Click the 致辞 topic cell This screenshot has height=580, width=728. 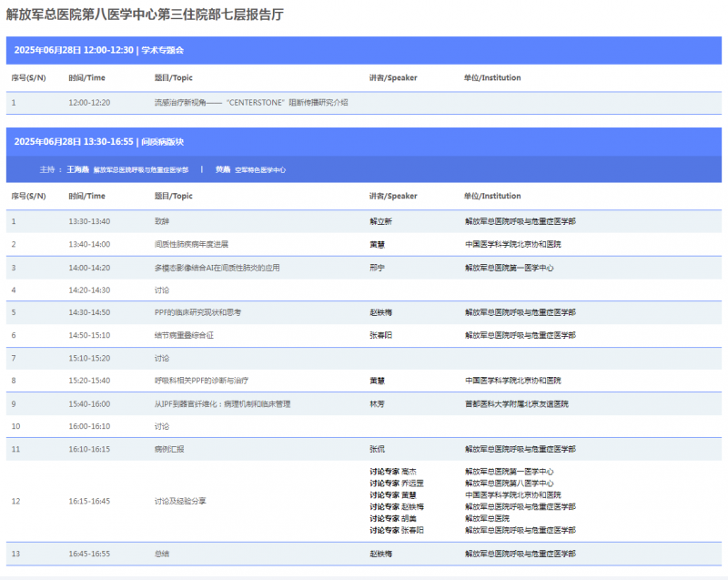(x=162, y=221)
